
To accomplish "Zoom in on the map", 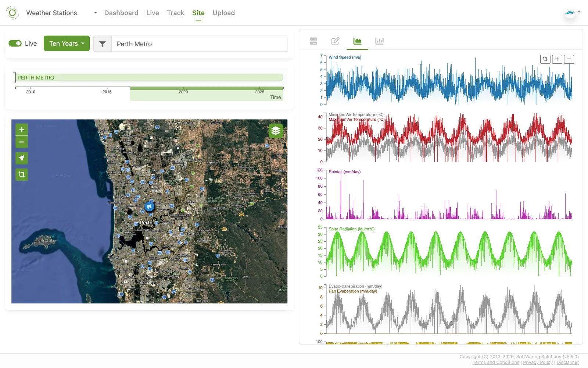I will [x=22, y=130].
